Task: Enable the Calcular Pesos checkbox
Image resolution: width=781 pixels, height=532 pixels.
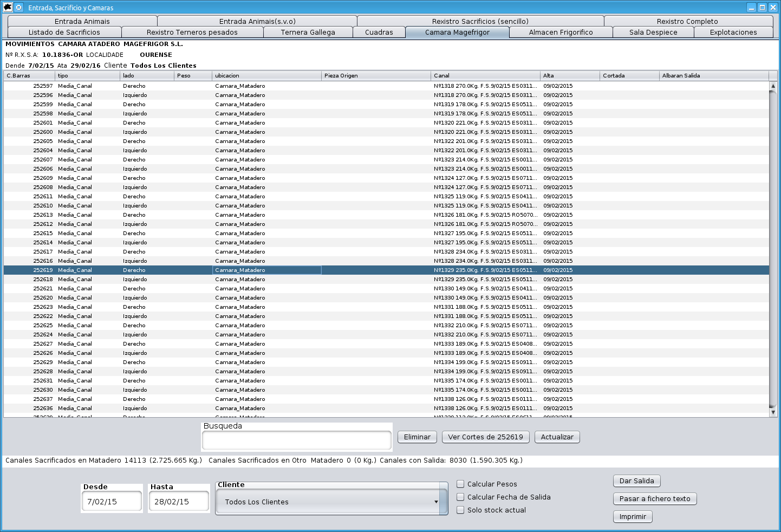Action: (460, 484)
